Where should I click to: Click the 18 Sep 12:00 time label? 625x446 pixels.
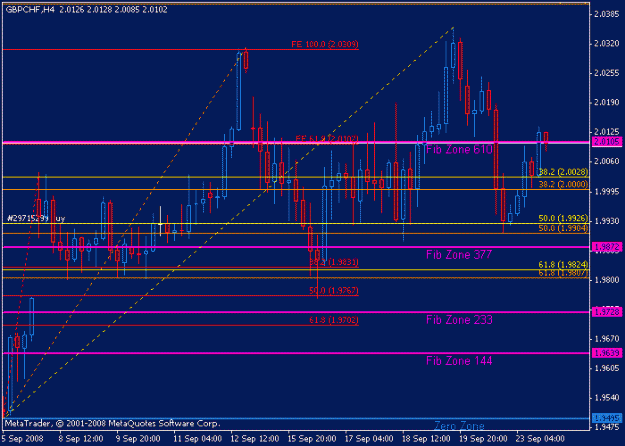(x=426, y=439)
